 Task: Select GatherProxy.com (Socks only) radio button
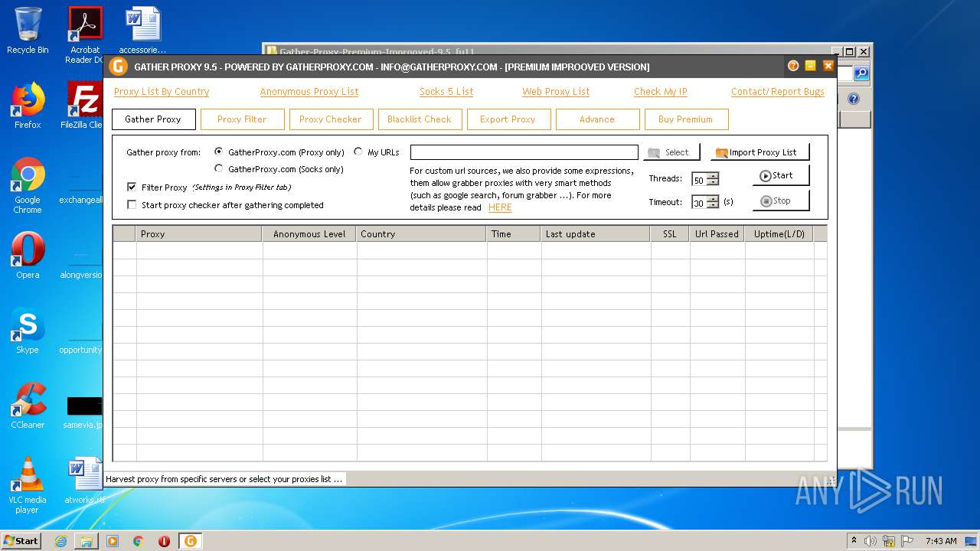219,168
